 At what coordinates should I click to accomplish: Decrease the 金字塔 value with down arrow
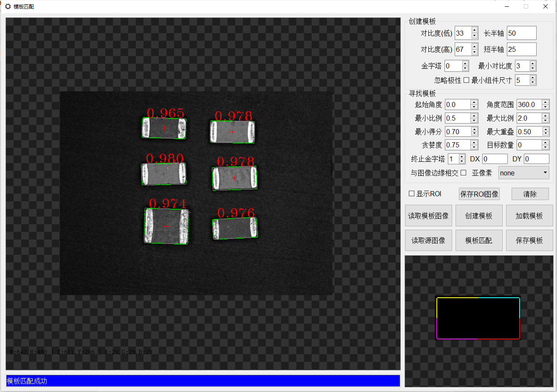(x=465, y=68)
